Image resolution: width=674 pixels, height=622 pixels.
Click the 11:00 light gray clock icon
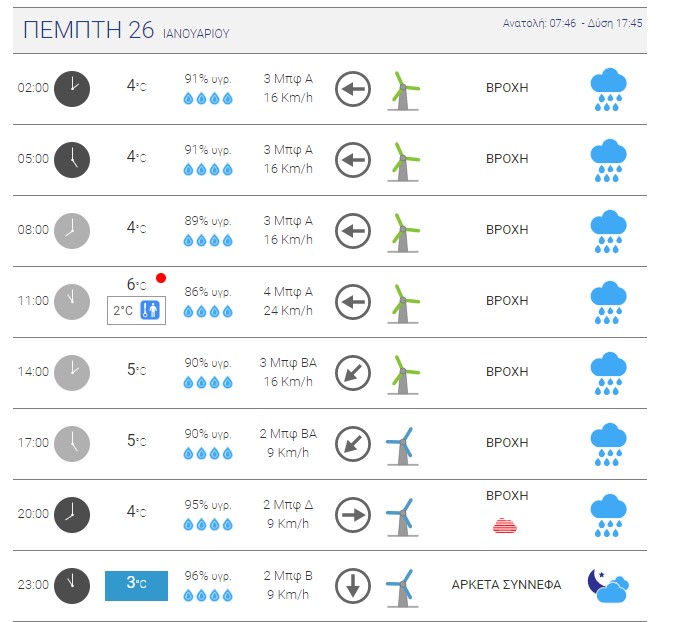(72, 302)
